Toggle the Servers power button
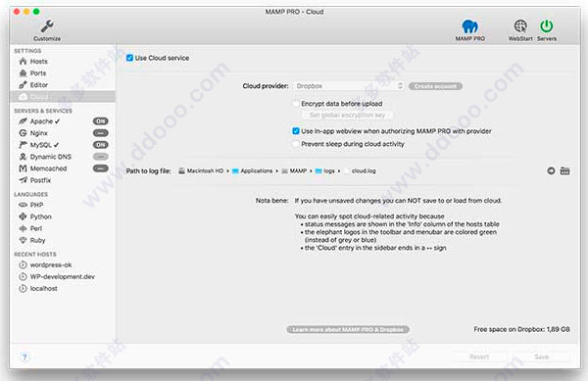588x381 pixels. 547,26
